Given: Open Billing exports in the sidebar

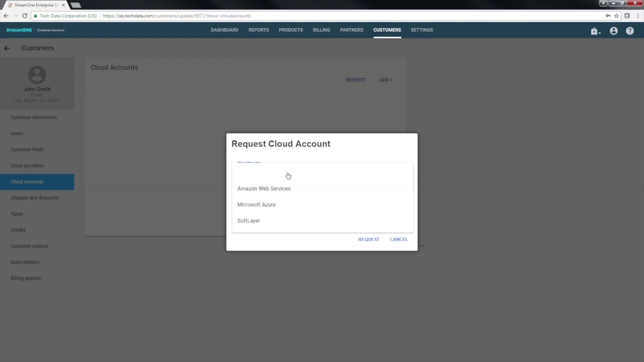Looking at the screenshot, I should (37, 279).
